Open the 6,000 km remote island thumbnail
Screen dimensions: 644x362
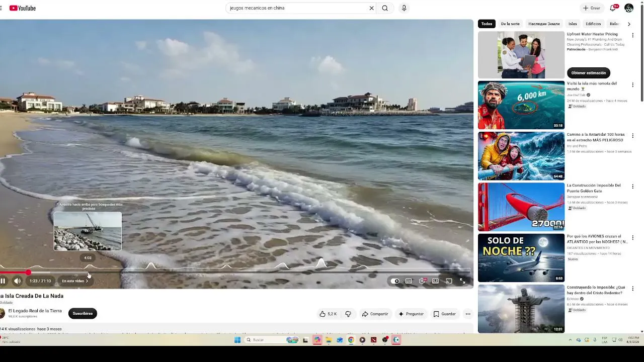pyautogui.click(x=521, y=105)
